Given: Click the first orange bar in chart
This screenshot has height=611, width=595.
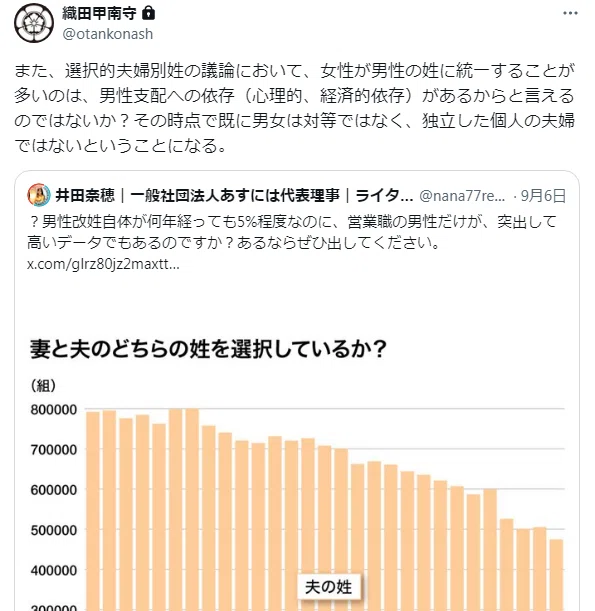Looking at the screenshot, I should (93, 511).
